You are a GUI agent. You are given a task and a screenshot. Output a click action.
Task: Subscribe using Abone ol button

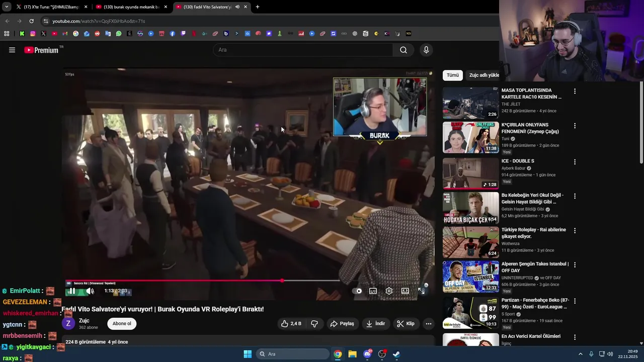click(122, 324)
